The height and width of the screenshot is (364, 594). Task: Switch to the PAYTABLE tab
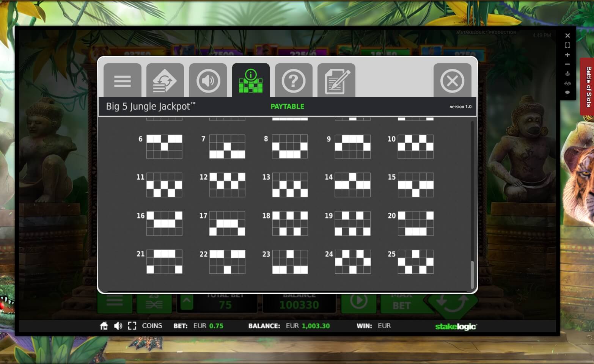click(x=287, y=107)
